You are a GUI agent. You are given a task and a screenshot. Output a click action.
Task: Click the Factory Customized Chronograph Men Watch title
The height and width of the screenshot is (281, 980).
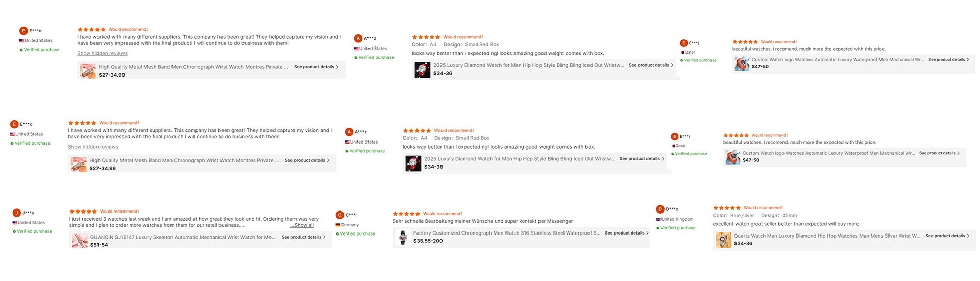pyautogui.click(x=506, y=233)
